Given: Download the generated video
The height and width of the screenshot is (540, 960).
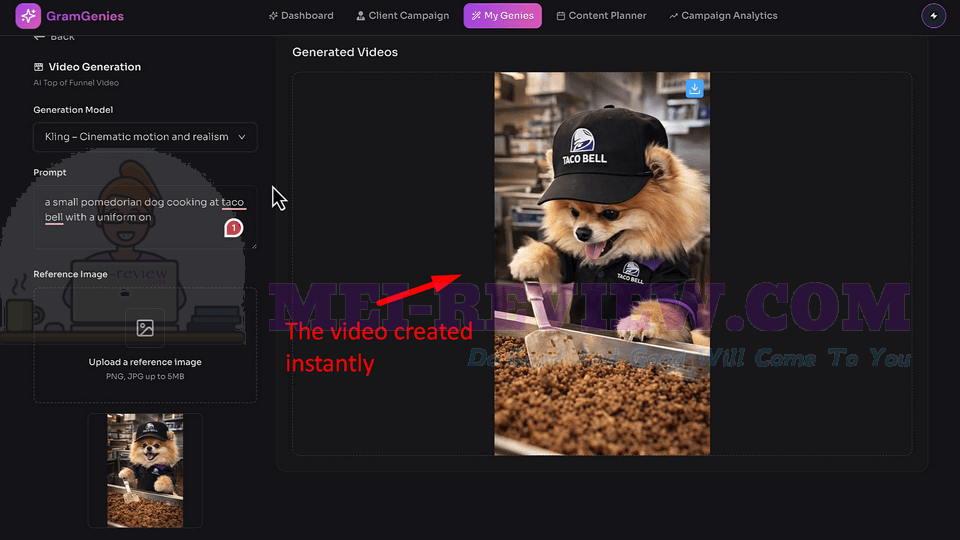Looking at the screenshot, I should pos(694,89).
